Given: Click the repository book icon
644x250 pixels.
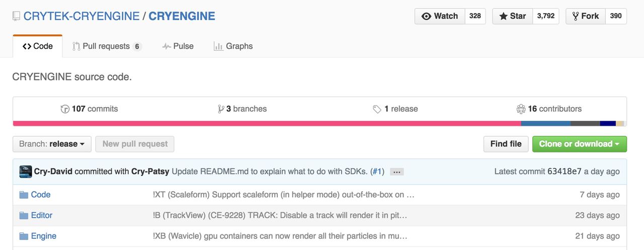Looking at the screenshot, I should click(x=17, y=16).
